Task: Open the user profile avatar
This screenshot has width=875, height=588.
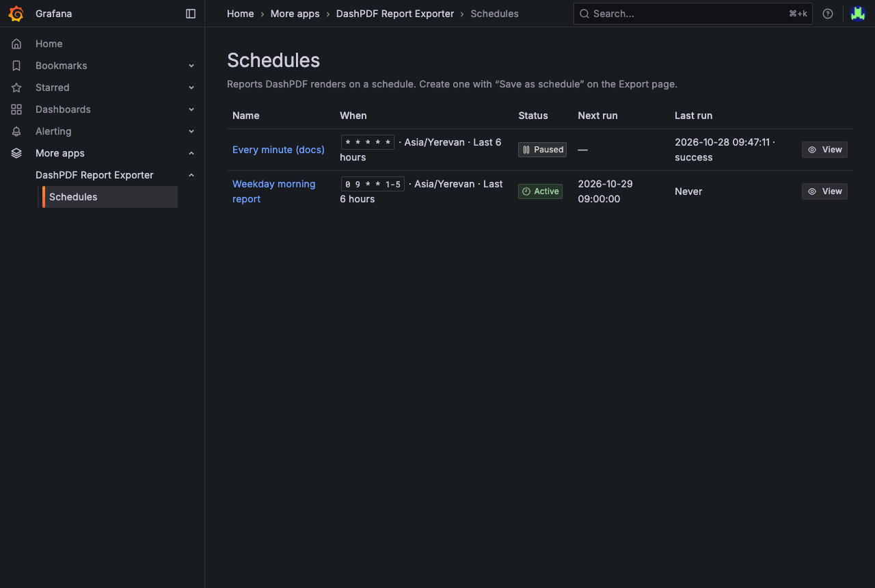Action: click(858, 14)
